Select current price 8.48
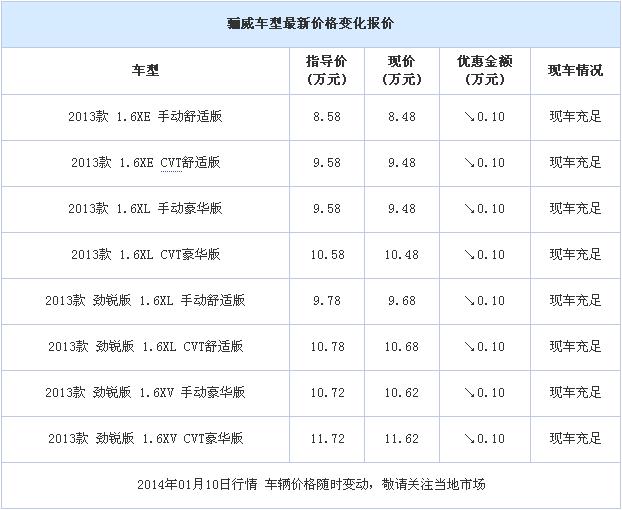Viewport: 622px width, 510px height. 401,117
